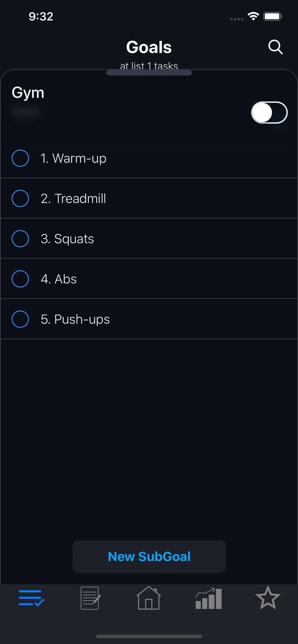The width and height of the screenshot is (298, 644).
Task: Open the notes icon in bottom bar
Action: coord(89,598)
